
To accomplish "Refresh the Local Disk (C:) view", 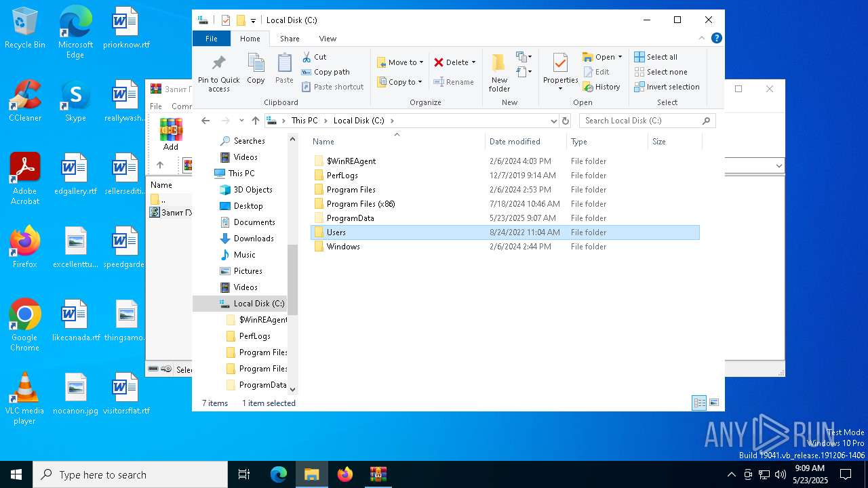I will 566,121.
